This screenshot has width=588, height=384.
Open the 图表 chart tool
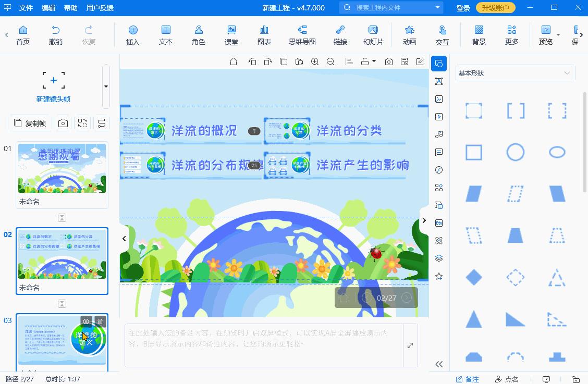[x=264, y=34]
